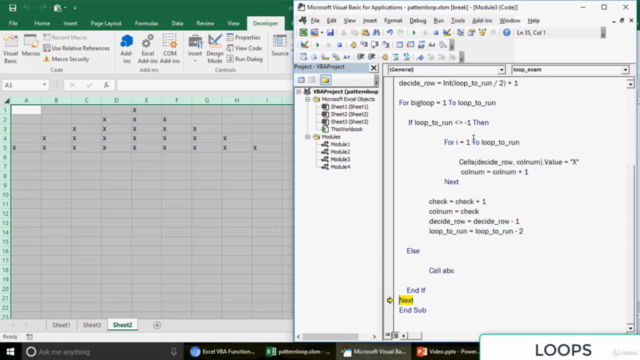Image resolution: width=640 pixels, height=360 pixels.
Task: Click the VBA Save icon
Action: tap(330, 33)
